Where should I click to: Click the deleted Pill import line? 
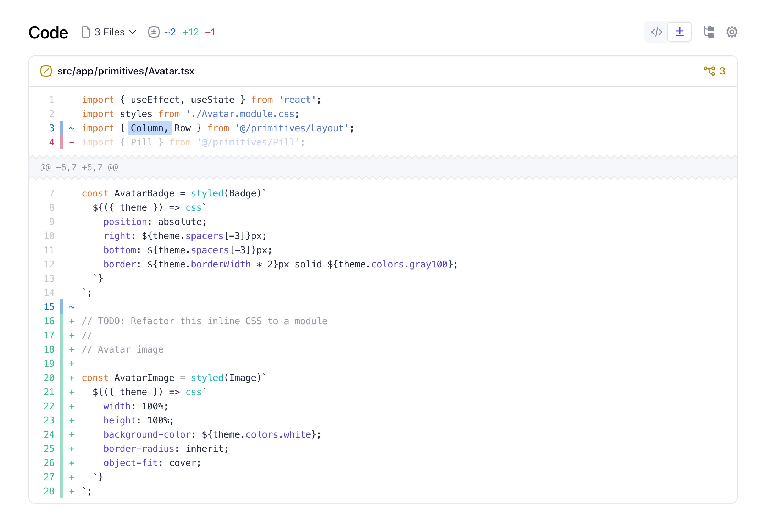193,142
